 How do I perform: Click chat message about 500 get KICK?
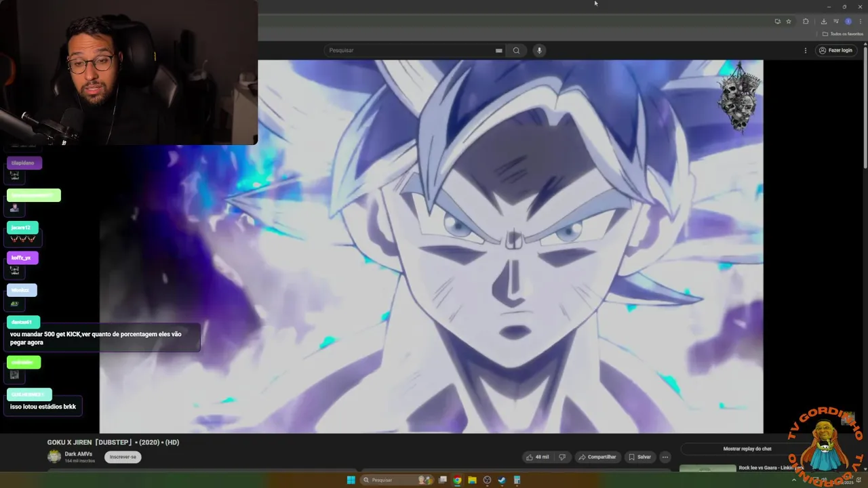(103, 338)
